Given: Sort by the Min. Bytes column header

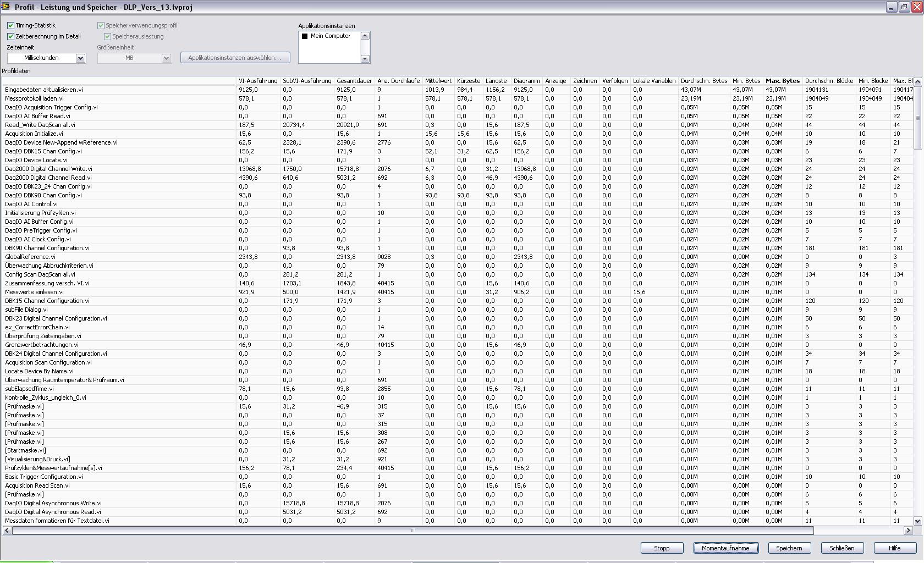Looking at the screenshot, I should [746, 81].
